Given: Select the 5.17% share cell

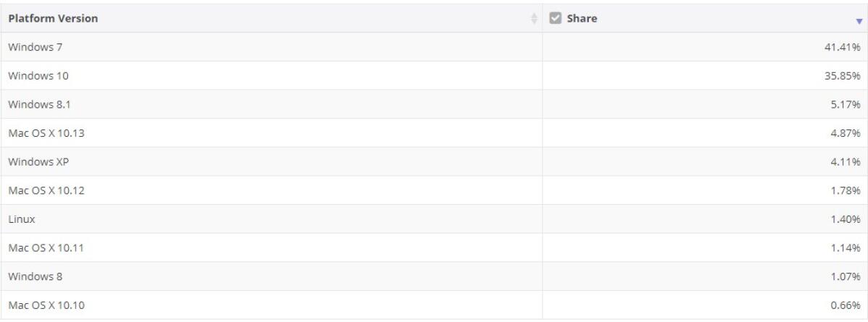Looking at the screenshot, I should 846,105.
